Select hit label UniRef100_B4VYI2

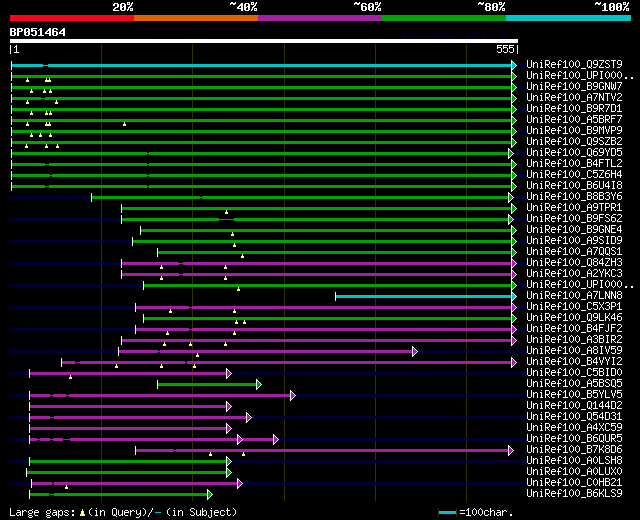574,362
